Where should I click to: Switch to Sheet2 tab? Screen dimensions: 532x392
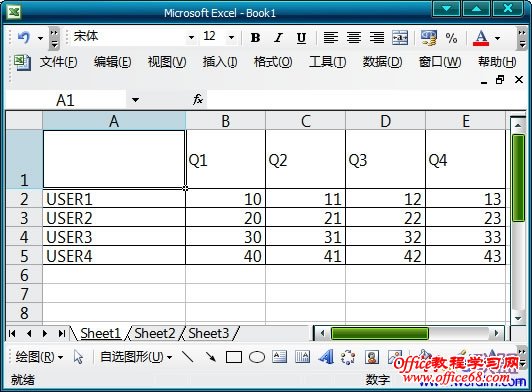[155, 333]
